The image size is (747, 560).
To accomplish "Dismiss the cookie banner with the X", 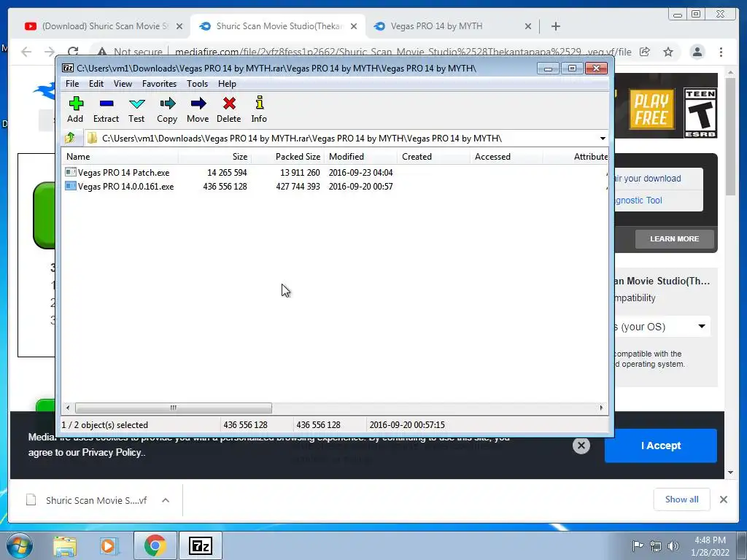I will pos(581,446).
